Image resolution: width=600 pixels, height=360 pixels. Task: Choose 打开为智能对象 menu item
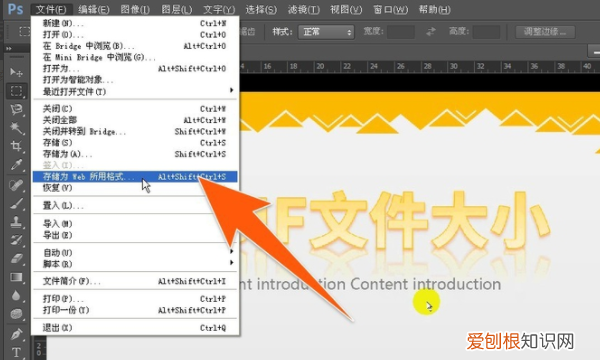[x=135, y=80]
